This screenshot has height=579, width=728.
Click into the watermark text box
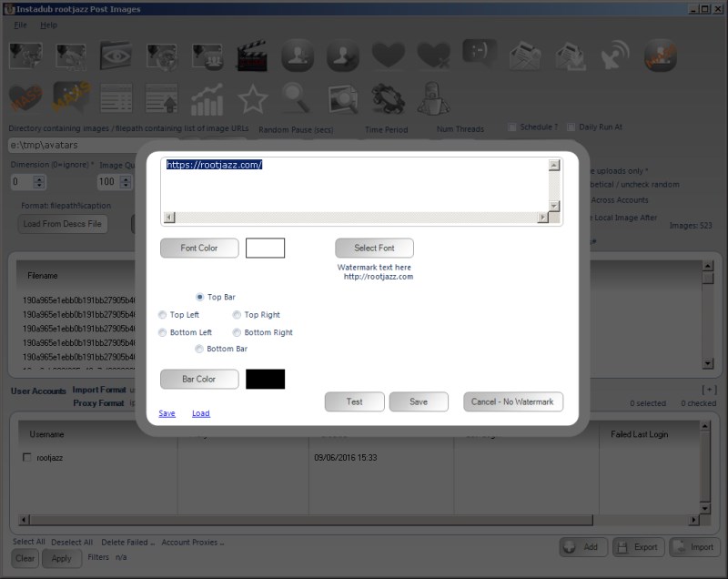click(x=355, y=185)
